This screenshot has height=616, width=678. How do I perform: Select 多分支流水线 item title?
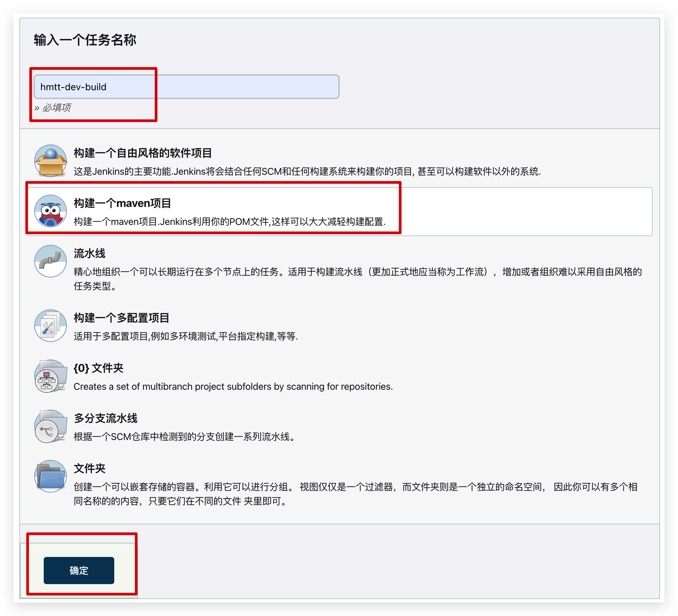[105, 418]
